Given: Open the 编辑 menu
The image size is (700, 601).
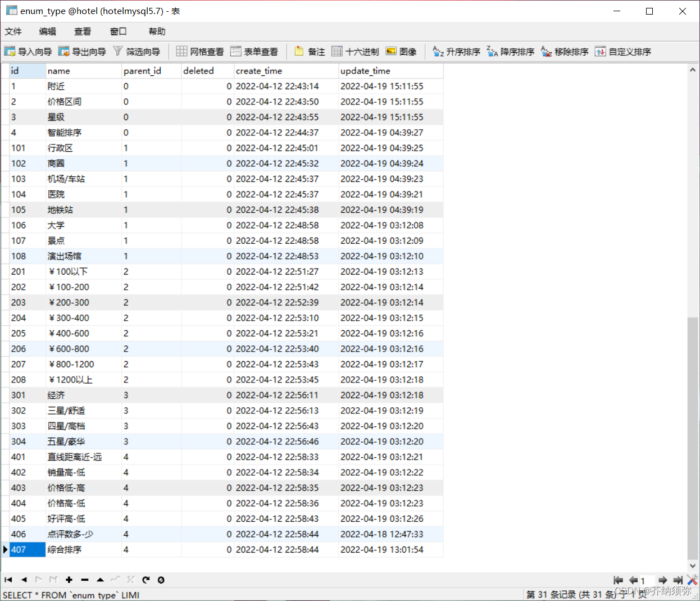Looking at the screenshot, I should (48, 31).
